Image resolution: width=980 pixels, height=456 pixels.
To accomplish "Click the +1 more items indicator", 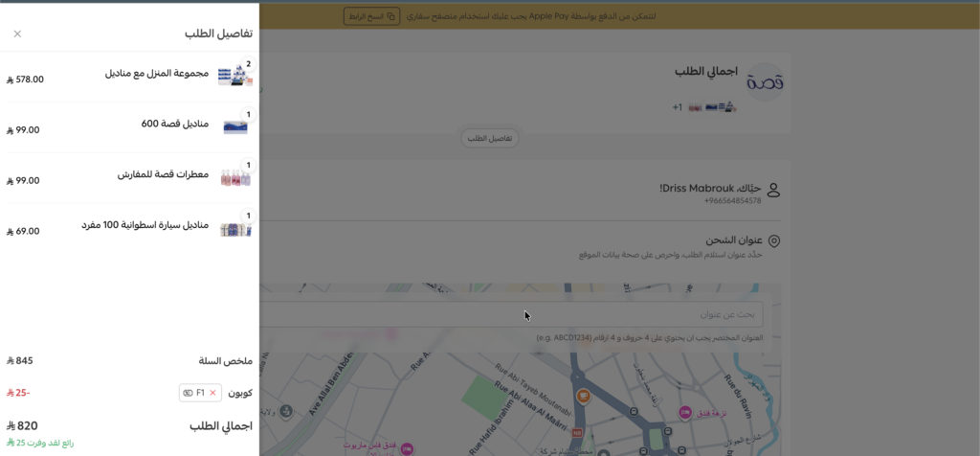I will [678, 107].
